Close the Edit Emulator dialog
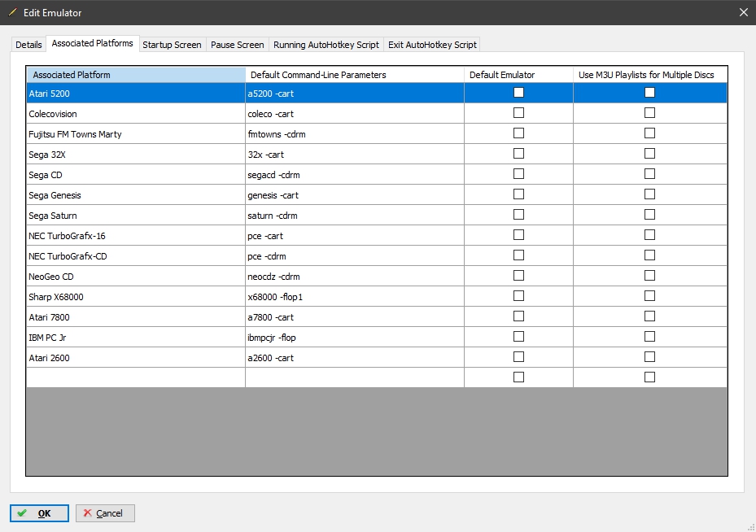 point(744,12)
